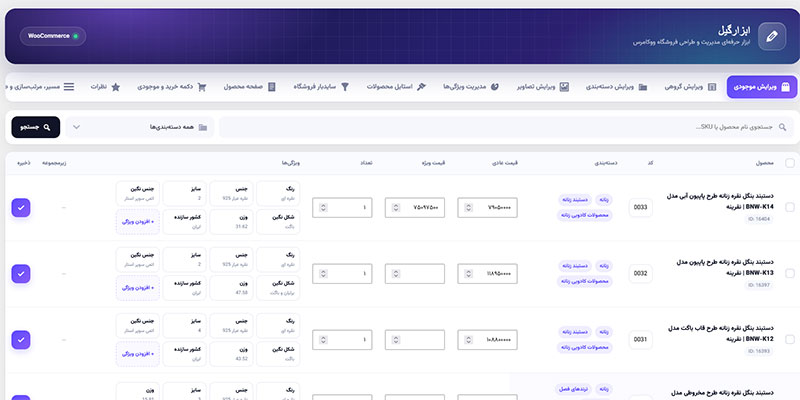Open the وزن attribute card showing 43.52
The height and width of the screenshot is (400, 800).
pyautogui.click(x=232, y=354)
